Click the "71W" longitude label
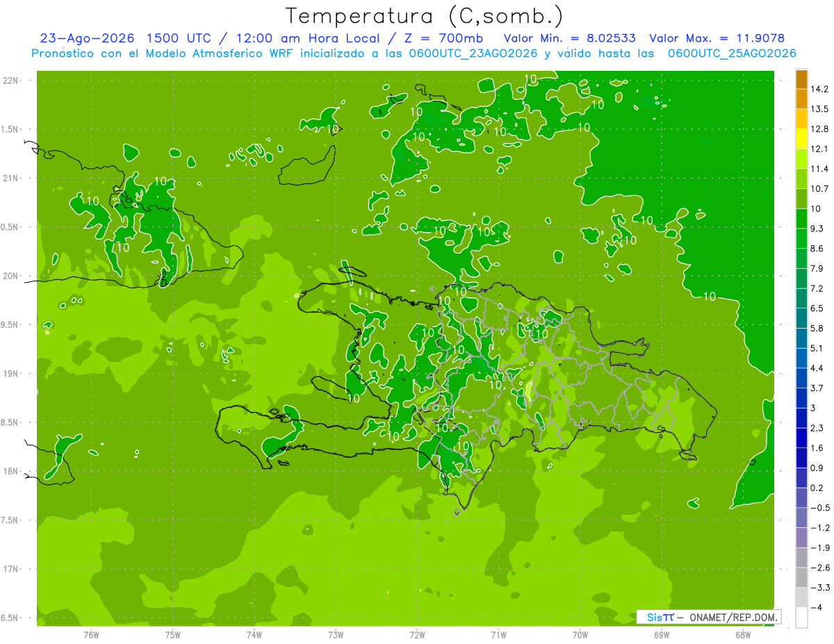The image size is (834, 644). (498, 635)
